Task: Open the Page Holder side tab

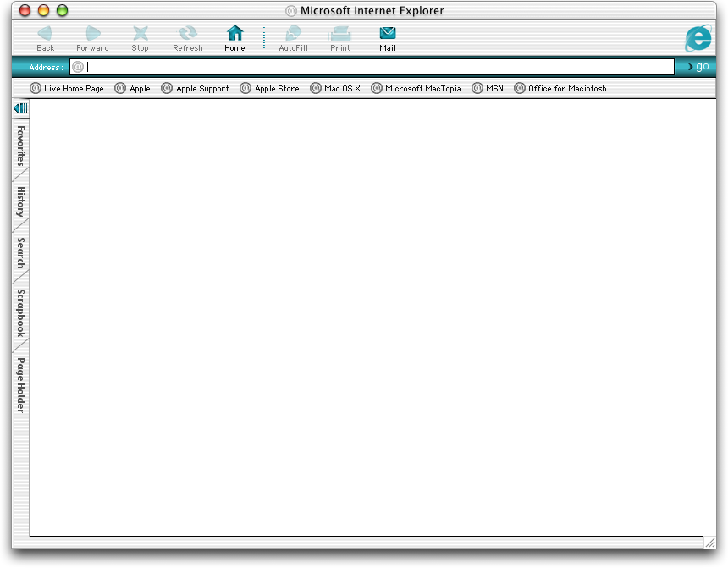Action: 20,384
